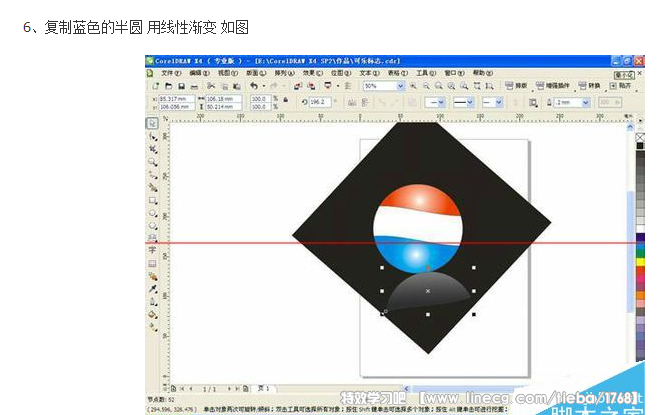Open the Fill bucket tool flyout
The image size is (672, 415).
152,314
